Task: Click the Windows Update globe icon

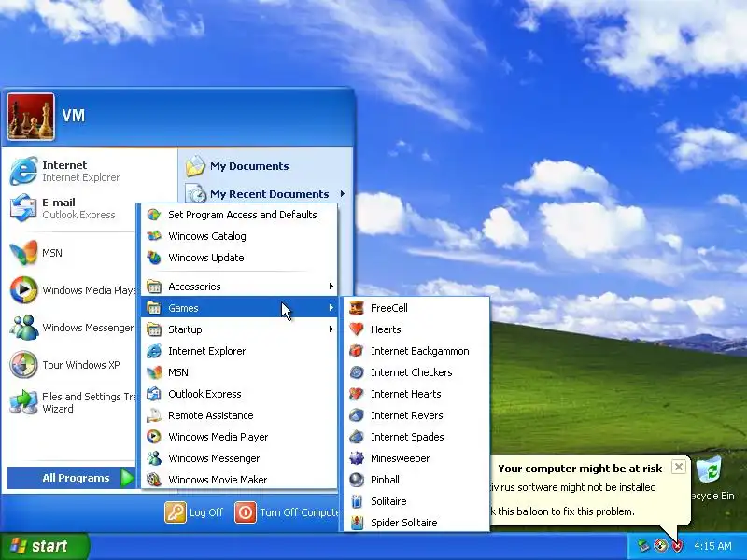Action: click(154, 258)
